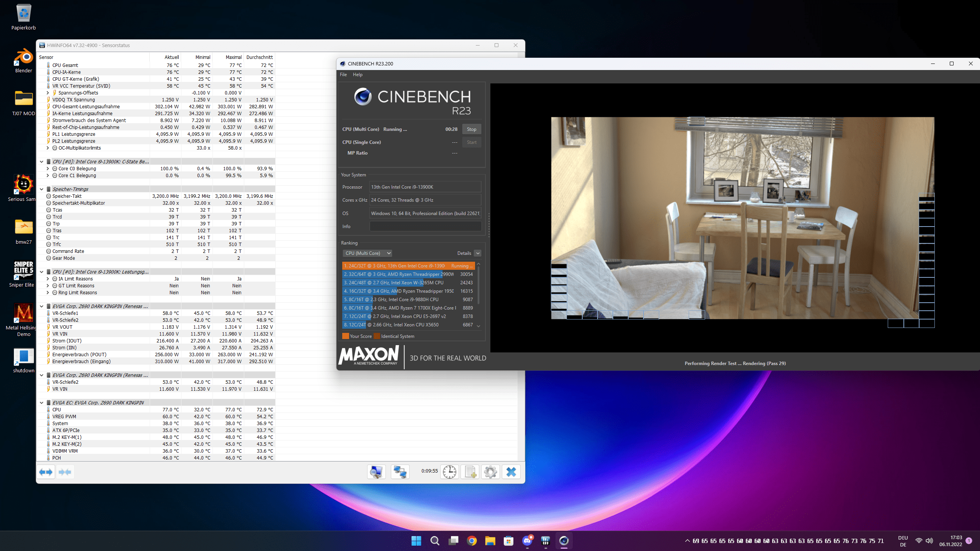Click the HWiNFO collapse layout arrows icon
This screenshot has width=980, height=551.
pos(65,472)
